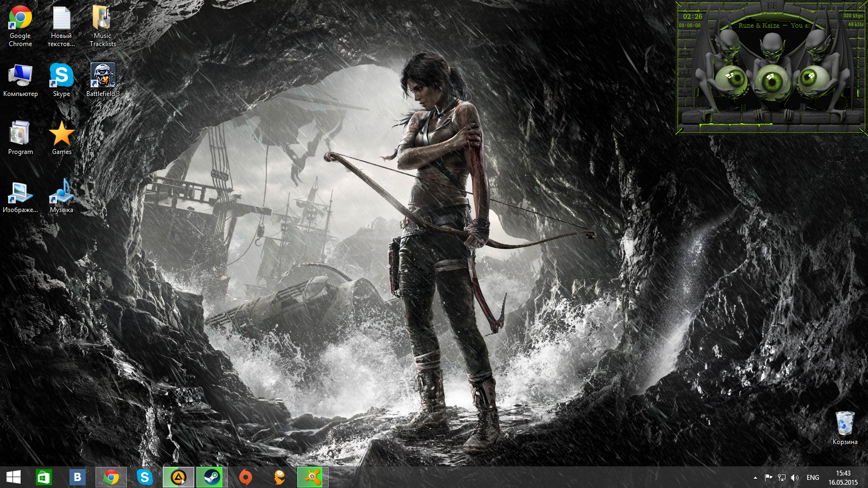Select the Skype desktop icon
The height and width of the screenshot is (488, 868).
pyautogui.click(x=61, y=80)
